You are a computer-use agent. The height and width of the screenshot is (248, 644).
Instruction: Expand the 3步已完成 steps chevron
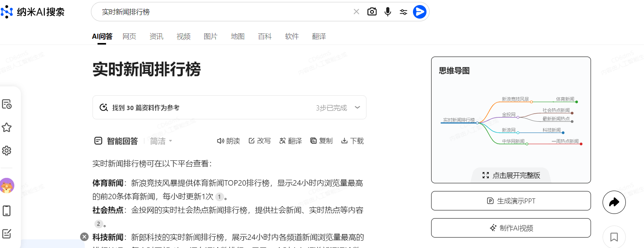[357, 107]
